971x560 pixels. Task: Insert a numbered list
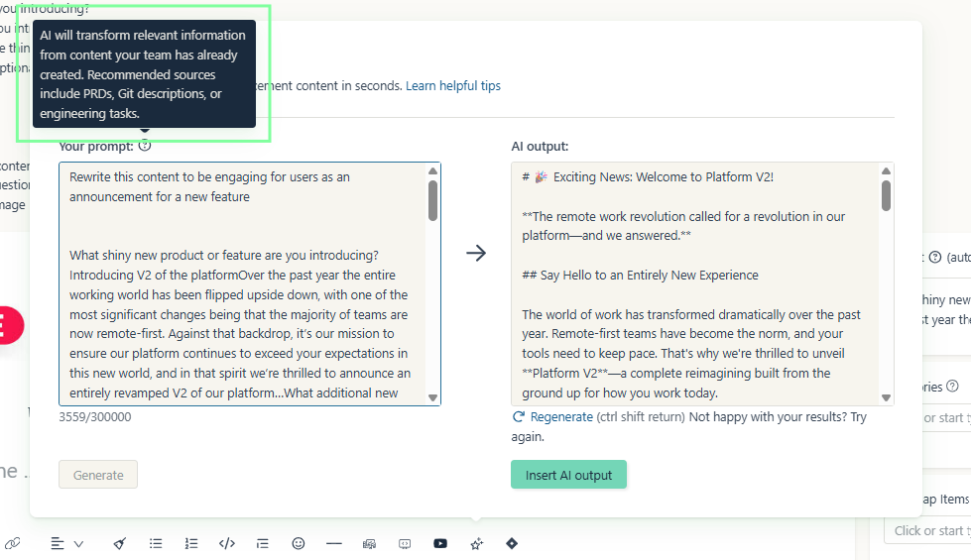(191, 543)
